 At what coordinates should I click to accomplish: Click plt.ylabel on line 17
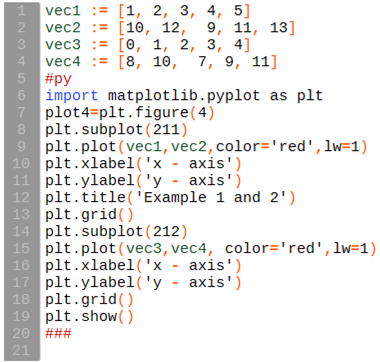[90, 282]
